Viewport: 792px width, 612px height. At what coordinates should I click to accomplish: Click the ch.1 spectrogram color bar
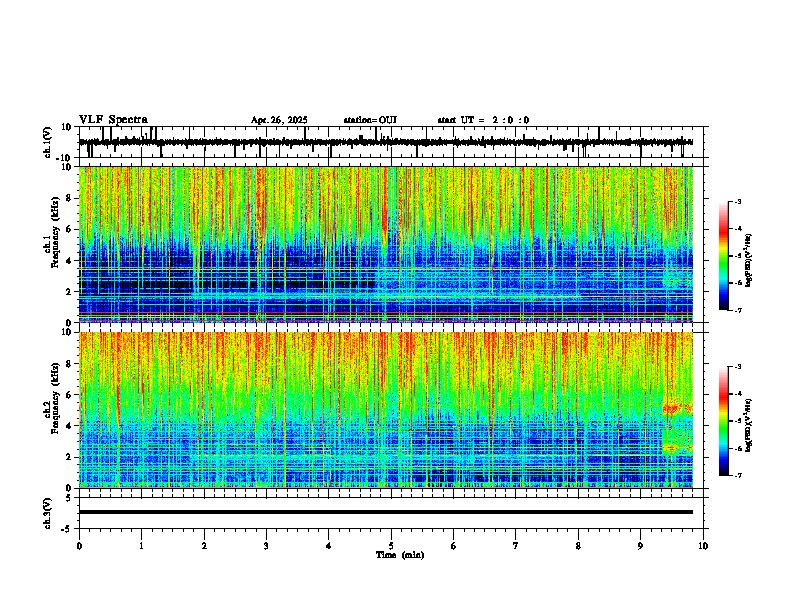(724, 256)
